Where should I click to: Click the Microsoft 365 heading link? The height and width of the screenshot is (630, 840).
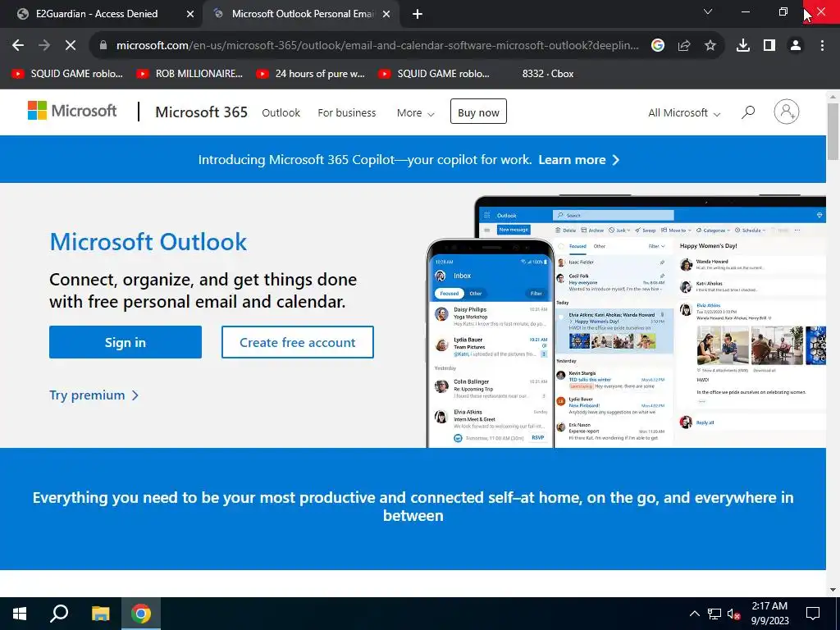202,112
